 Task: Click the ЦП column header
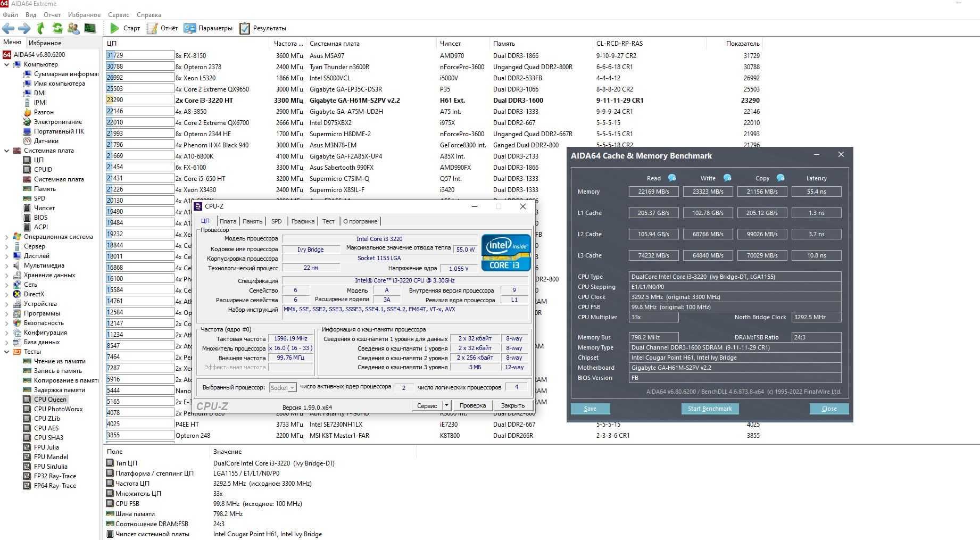[187, 44]
